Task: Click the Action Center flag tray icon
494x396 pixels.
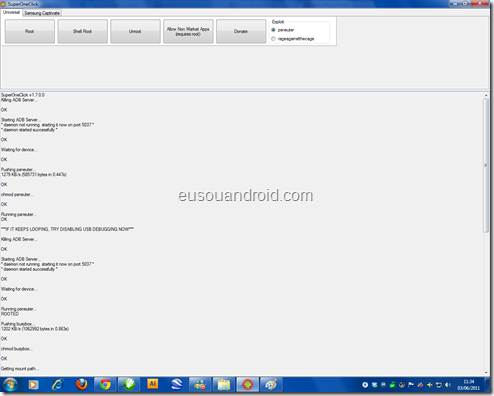Action: 411,385
